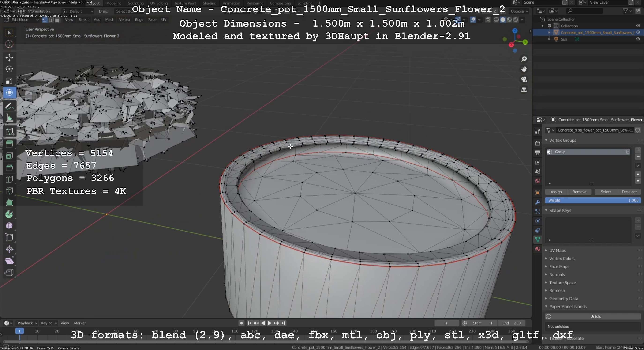This screenshot has height=350, width=644.
Task: Select the Rotate tool
Action: tap(9, 69)
